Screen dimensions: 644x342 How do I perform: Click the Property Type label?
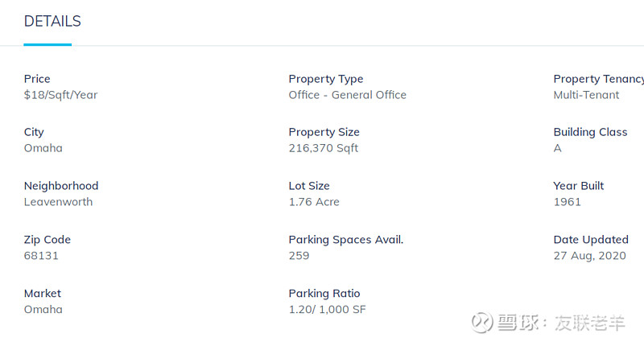[325, 79]
